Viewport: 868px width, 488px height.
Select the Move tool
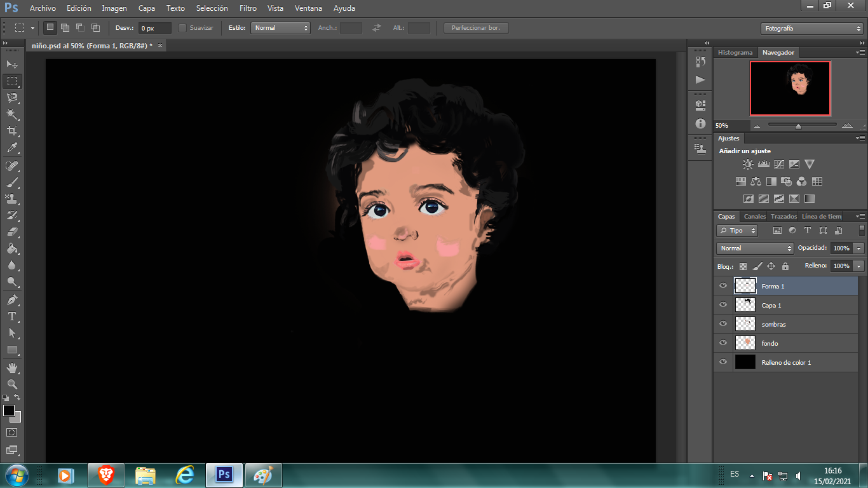click(x=12, y=65)
